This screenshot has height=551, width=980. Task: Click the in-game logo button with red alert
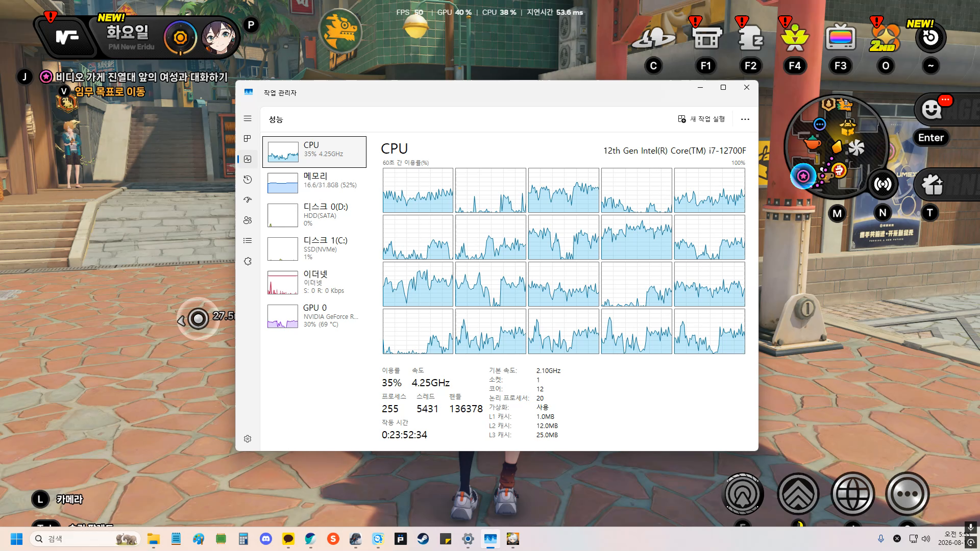[x=66, y=37]
